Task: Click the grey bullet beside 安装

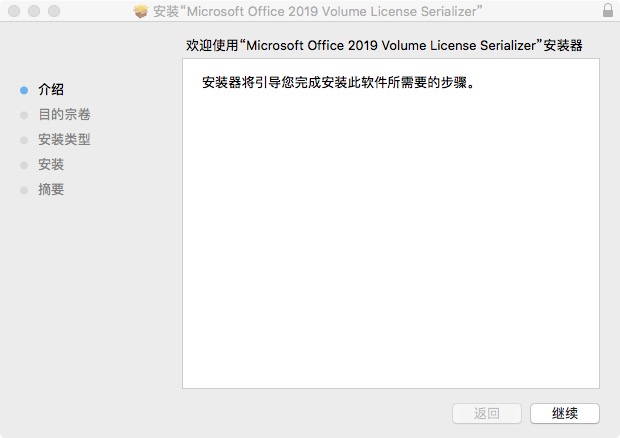Action: (x=24, y=165)
